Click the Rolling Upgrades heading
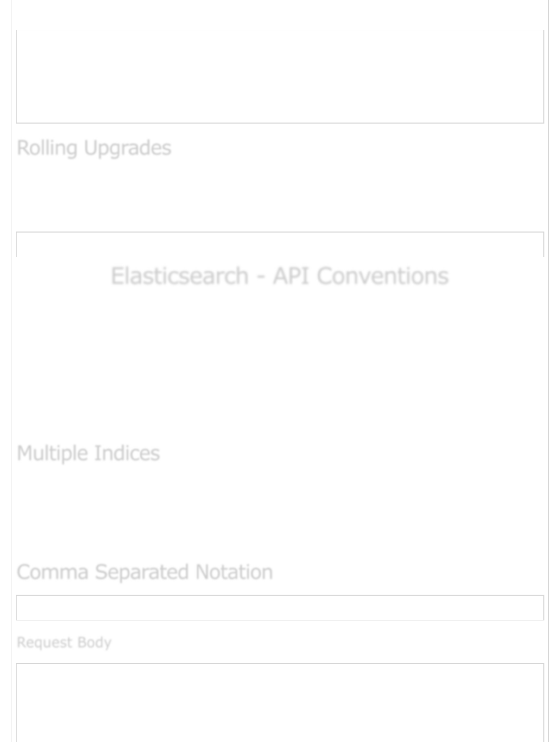 click(x=94, y=148)
